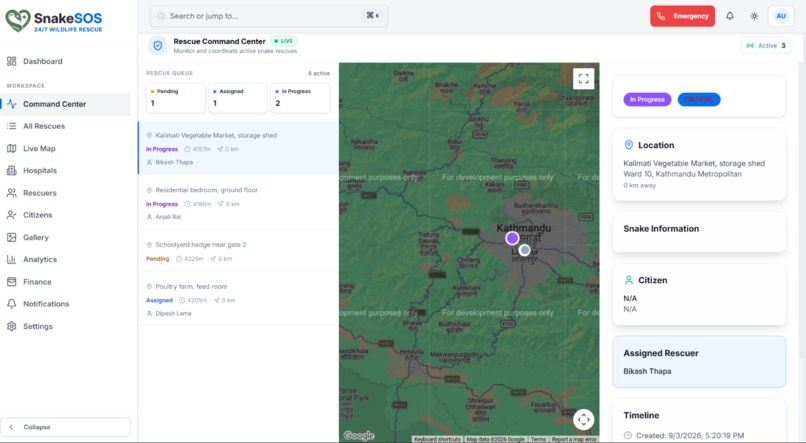Screen dimensions: 806x443
Task: Select the Schoolyard hedge near gate 2 rescue
Action: point(238,250)
